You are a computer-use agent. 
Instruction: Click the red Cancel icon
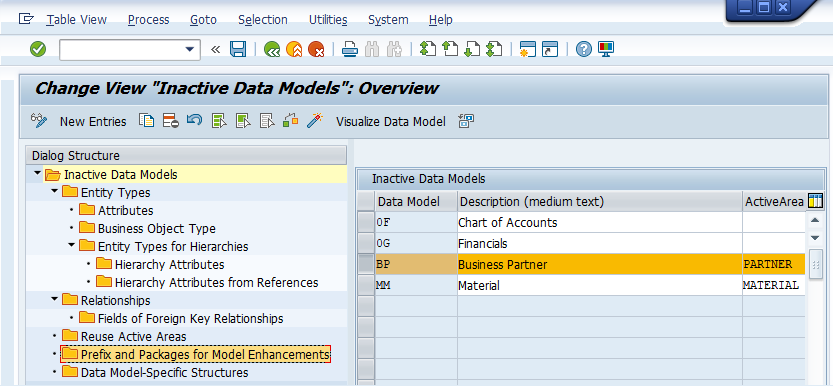click(316, 49)
